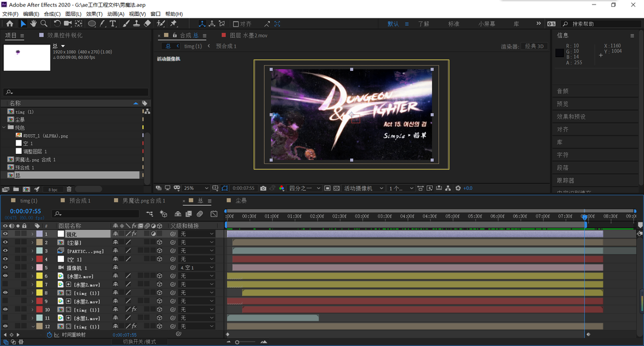Toggle 3D layer switch for 尘暴 layer
The width and height of the screenshot is (644, 346).
160,242
